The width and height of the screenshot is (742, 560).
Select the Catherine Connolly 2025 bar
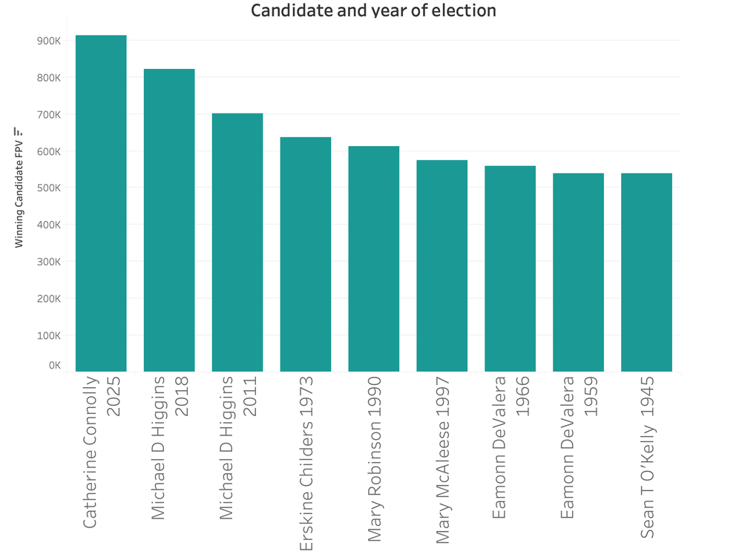(x=101, y=203)
